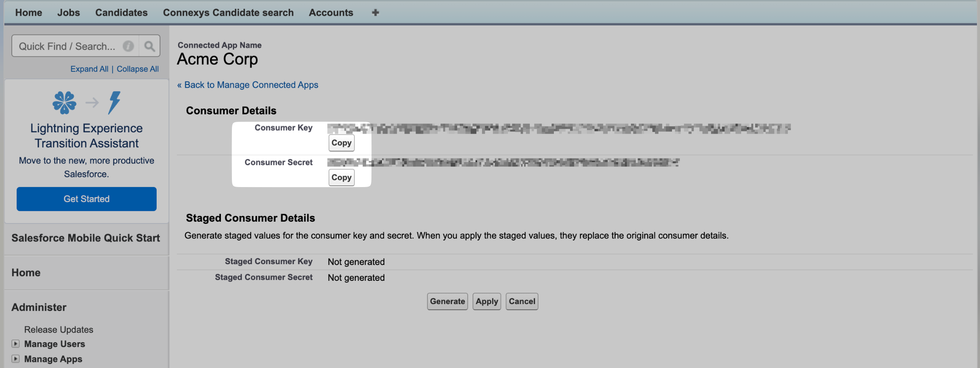Image resolution: width=980 pixels, height=368 pixels.
Task: Open Connexys Candidate search tab
Action: pos(228,12)
